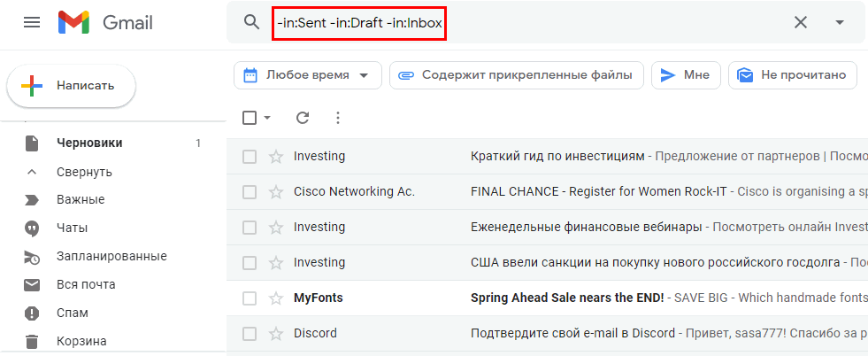
Task: Star the Cisco Networking Ac. email
Action: click(x=275, y=192)
